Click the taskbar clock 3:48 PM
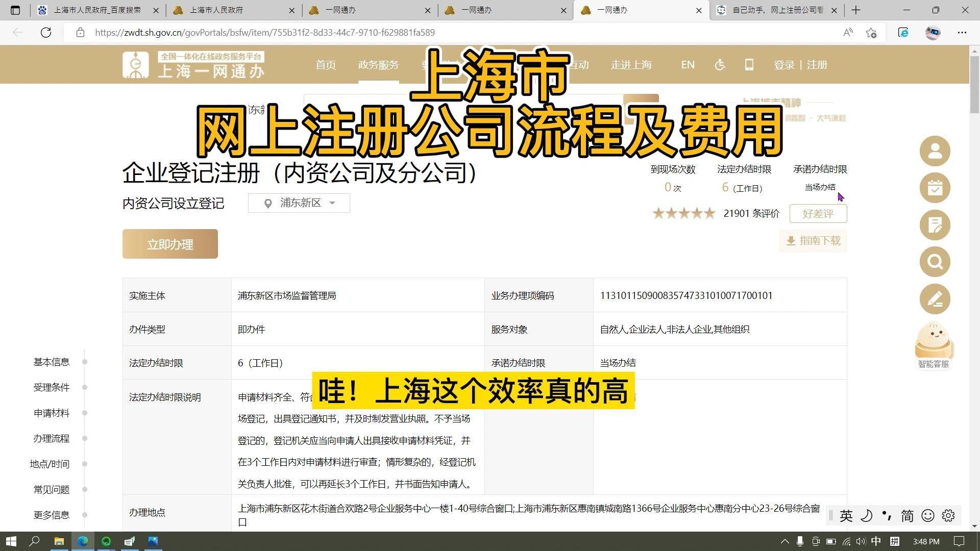Image resolution: width=980 pixels, height=551 pixels. click(926, 541)
